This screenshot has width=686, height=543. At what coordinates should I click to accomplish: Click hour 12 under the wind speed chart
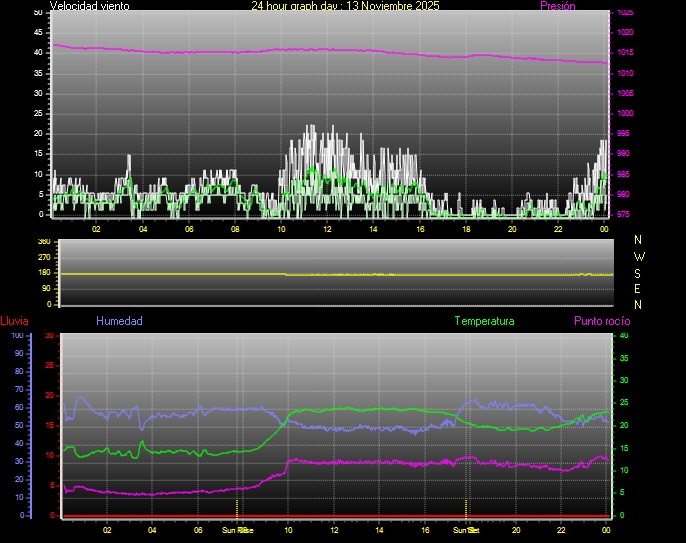pyautogui.click(x=327, y=229)
